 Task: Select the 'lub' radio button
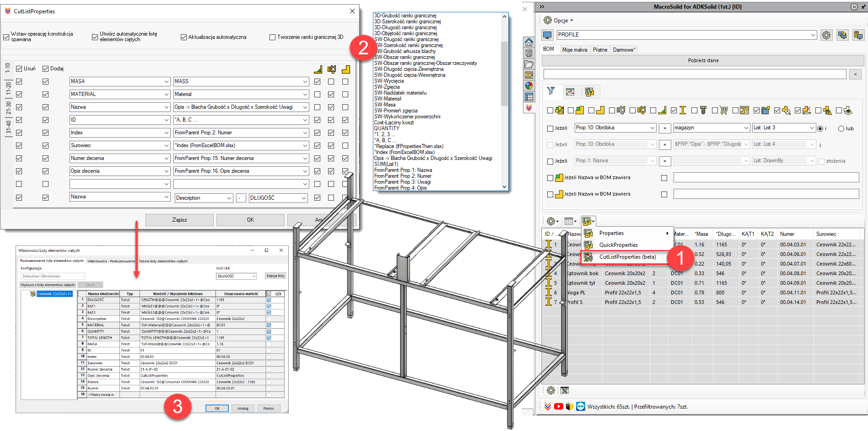click(841, 128)
